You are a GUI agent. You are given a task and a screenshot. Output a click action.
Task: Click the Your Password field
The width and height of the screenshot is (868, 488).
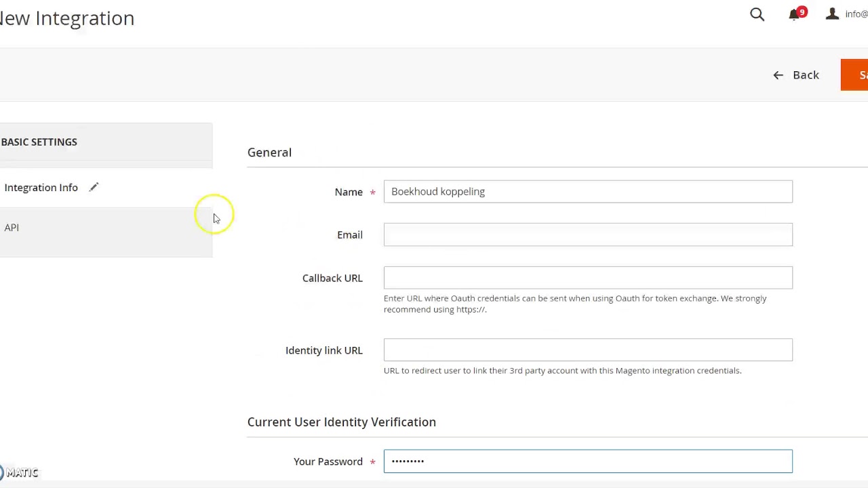tap(588, 461)
